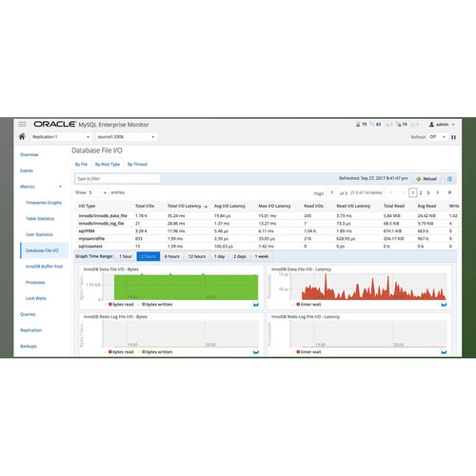Open the warning events counter showing 19
The height and width of the screenshot is (476, 476).
pos(402,125)
